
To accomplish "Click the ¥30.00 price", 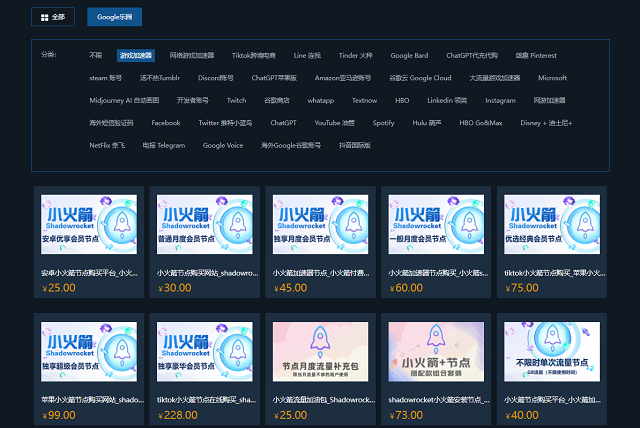I will [x=175, y=288].
